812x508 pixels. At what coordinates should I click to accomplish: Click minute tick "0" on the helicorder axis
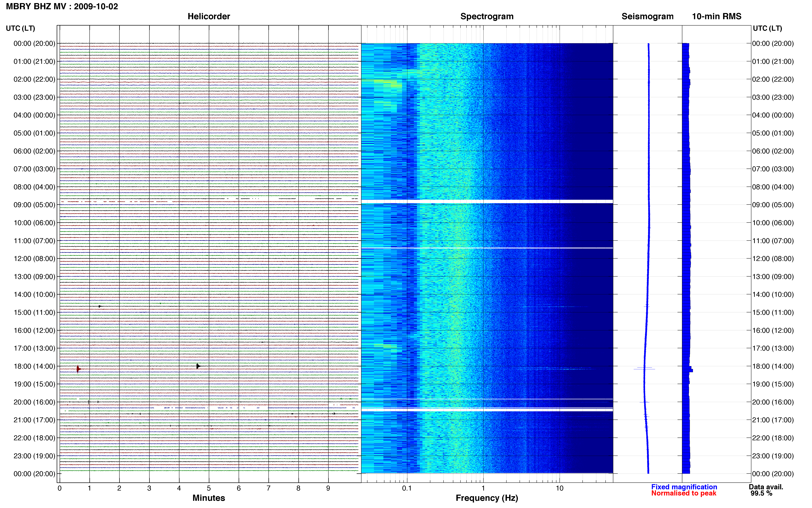coord(59,488)
